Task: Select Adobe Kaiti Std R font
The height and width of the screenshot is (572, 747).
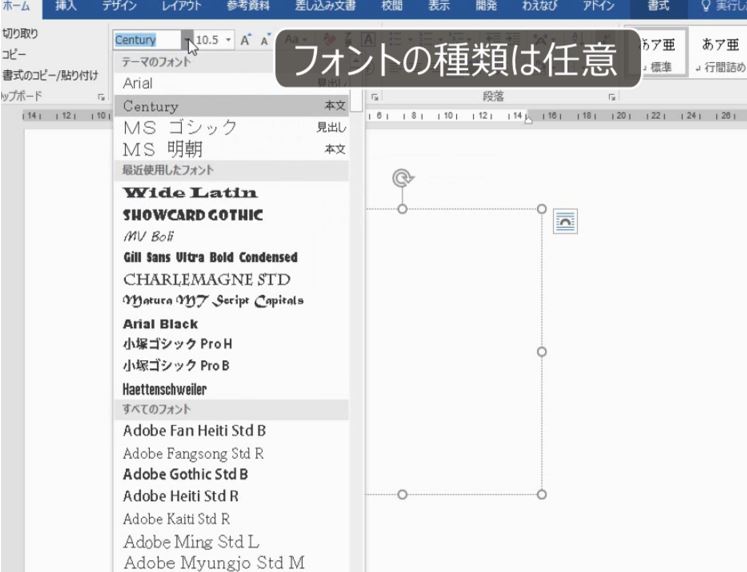Action: click(x=232, y=519)
